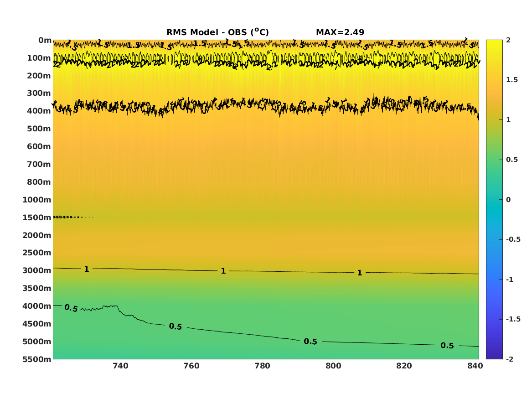Click the '780' x-axis tick label
This screenshot has height=399, width=532.
tap(262, 366)
